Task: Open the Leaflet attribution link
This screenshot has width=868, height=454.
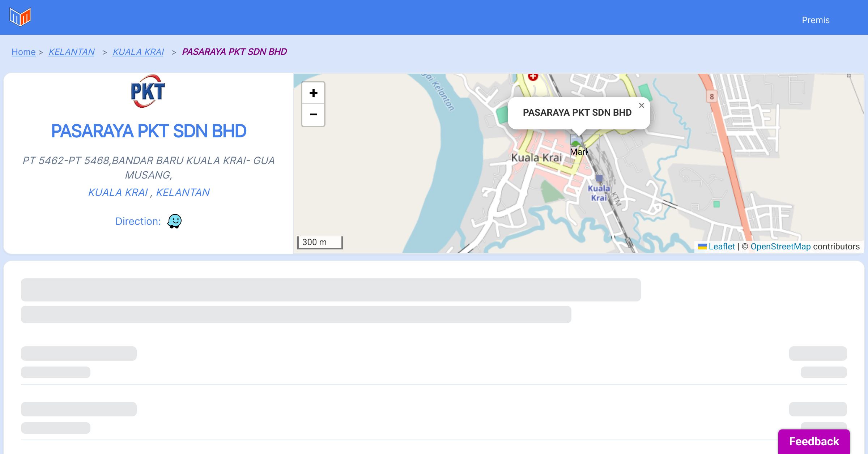Action: point(722,247)
